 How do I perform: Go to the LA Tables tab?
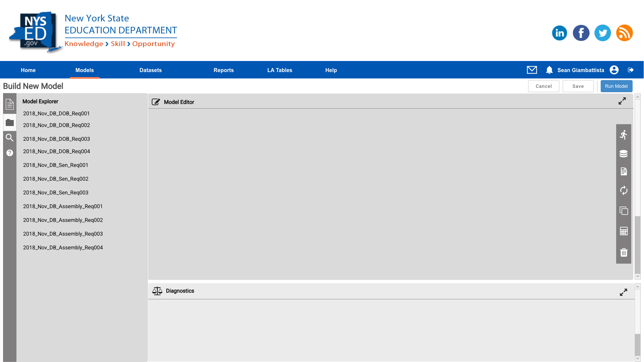(279, 70)
